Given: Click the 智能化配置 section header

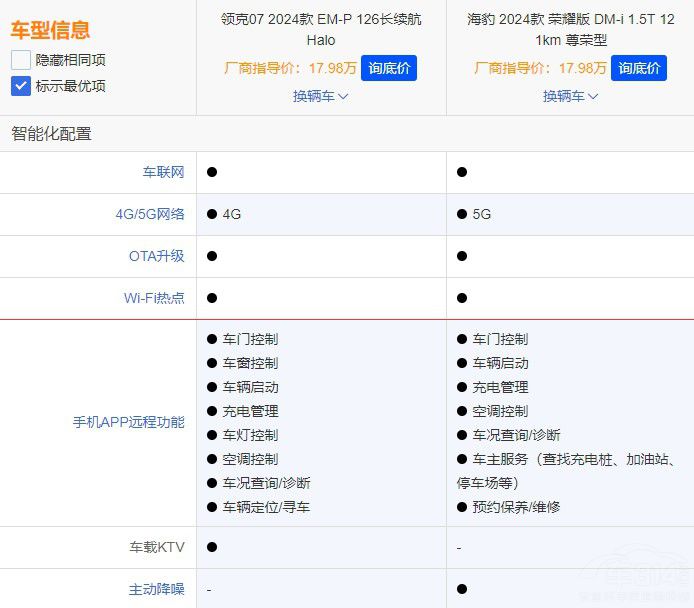Looking at the screenshot, I should [x=51, y=133].
